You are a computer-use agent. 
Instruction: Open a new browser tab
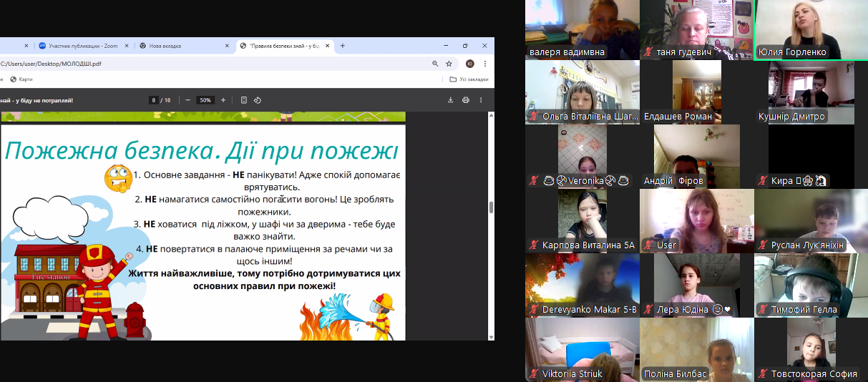point(343,46)
